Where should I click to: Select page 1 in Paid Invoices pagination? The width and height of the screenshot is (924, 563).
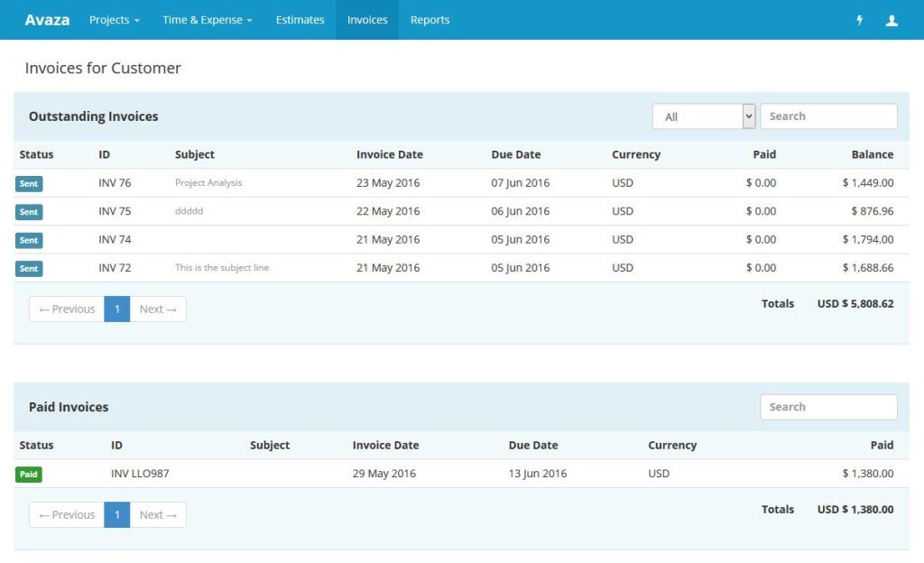click(x=117, y=514)
